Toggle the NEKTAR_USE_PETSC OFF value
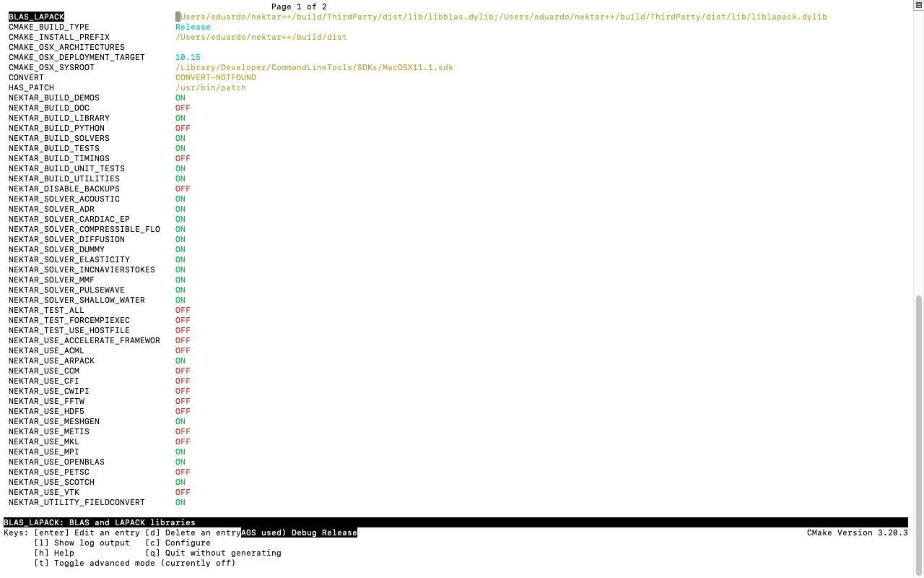The width and height of the screenshot is (924, 578). pos(183,472)
